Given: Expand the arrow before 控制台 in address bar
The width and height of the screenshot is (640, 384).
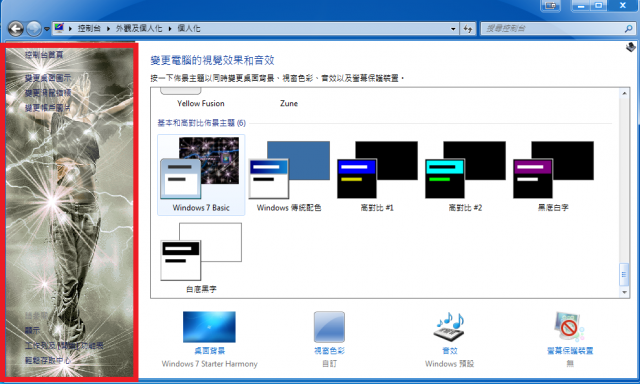Looking at the screenshot, I should point(70,29).
